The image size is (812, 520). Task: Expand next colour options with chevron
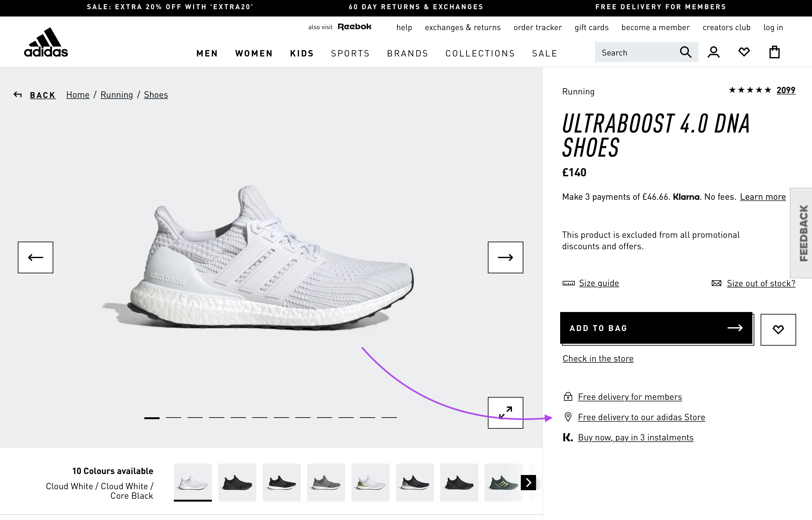(x=529, y=482)
